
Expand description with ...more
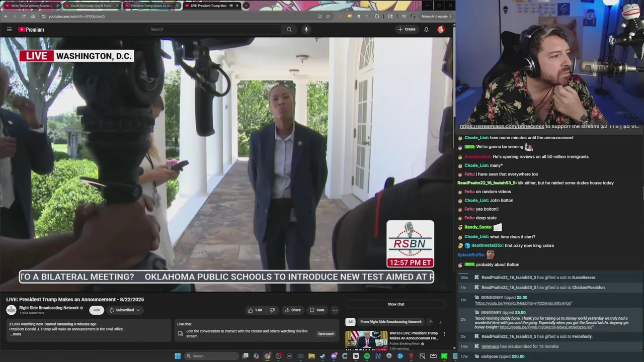coord(16,334)
